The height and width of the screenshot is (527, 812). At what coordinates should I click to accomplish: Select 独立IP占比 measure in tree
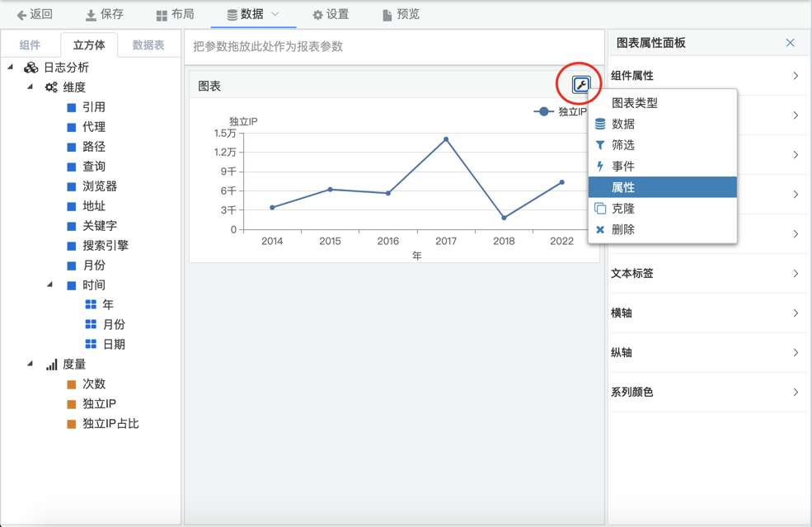[110, 423]
